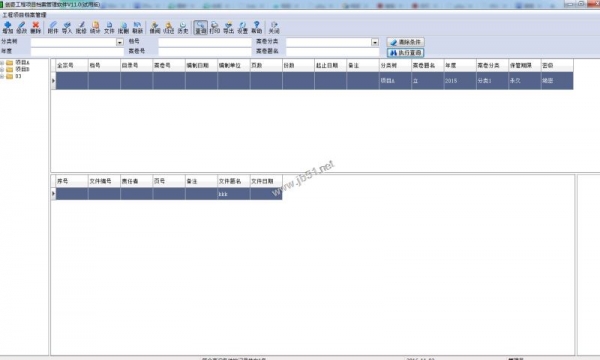This screenshot has height=360, width=600.
Task: Select the 分类1 cell in upper grid
Action: 492,81
